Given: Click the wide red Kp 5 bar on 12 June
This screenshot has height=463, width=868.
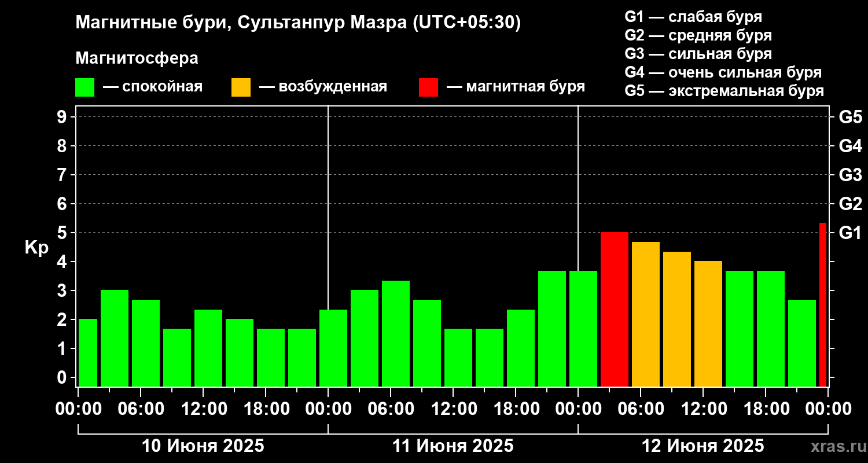Looking at the screenshot, I should coord(615,309).
